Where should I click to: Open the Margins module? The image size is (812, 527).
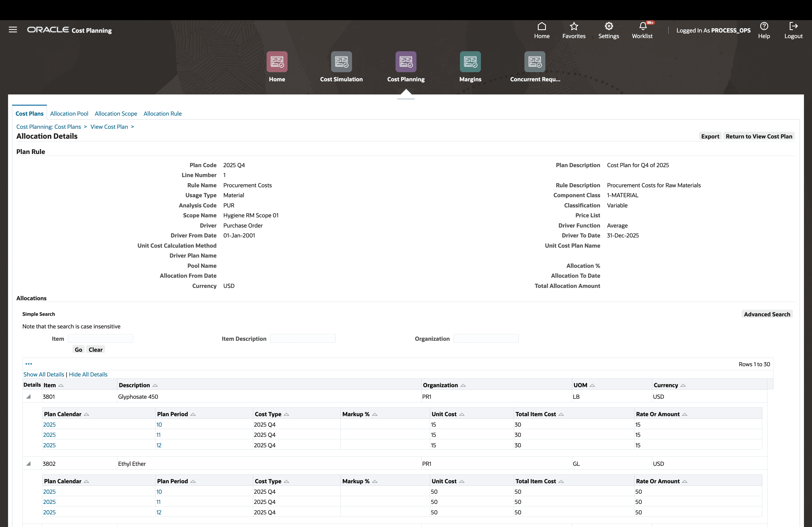pyautogui.click(x=470, y=62)
